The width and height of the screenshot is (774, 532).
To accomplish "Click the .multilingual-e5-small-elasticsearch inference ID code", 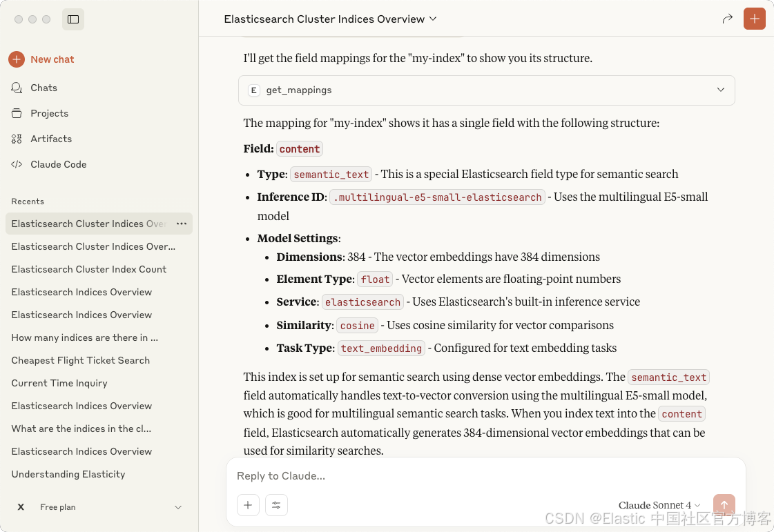I will tap(437, 197).
